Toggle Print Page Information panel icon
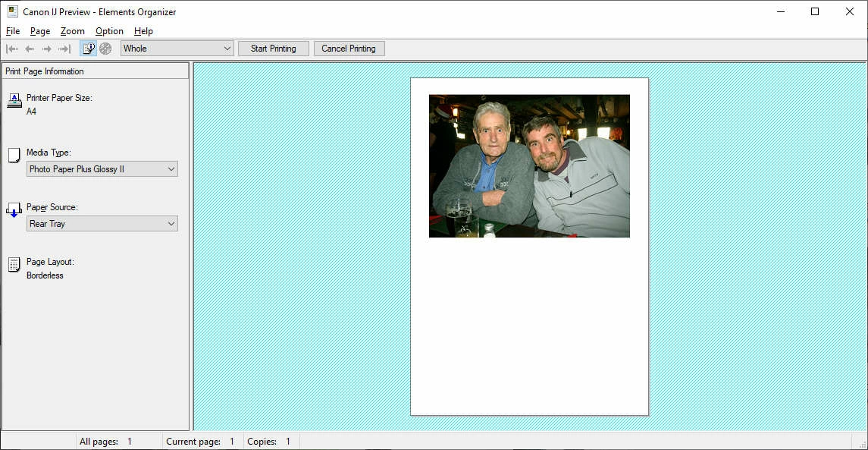Image resolution: width=868 pixels, height=450 pixels. pos(89,49)
